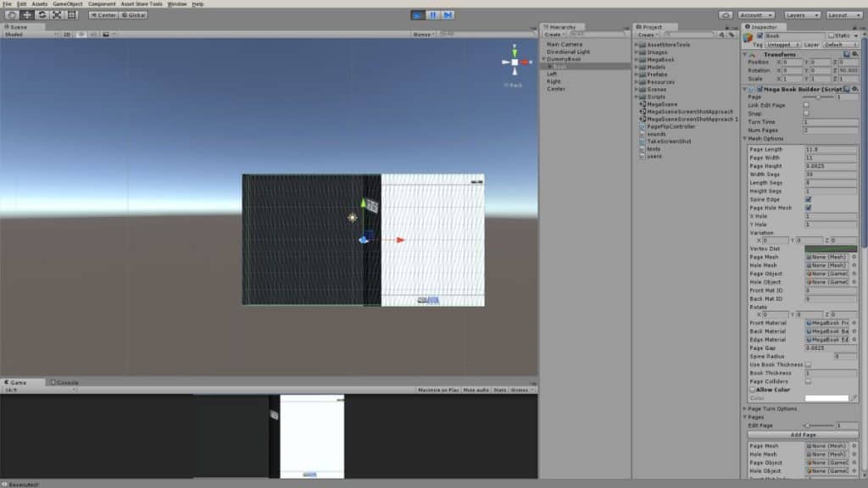The image size is (868, 488).
Task: Open the Transform help book icon
Action: pyautogui.click(x=847, y=54)
